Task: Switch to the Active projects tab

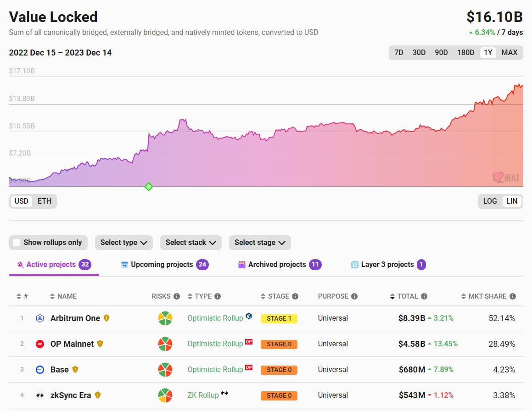Action: tap(54, 265)
